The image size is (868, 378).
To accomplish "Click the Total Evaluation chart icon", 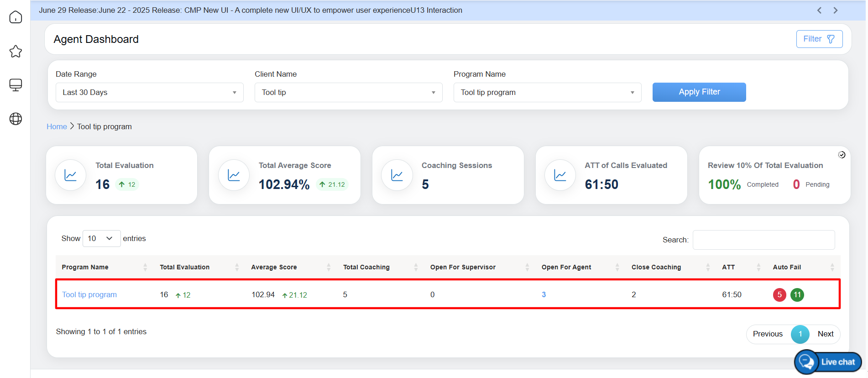I will coord(71,175).
